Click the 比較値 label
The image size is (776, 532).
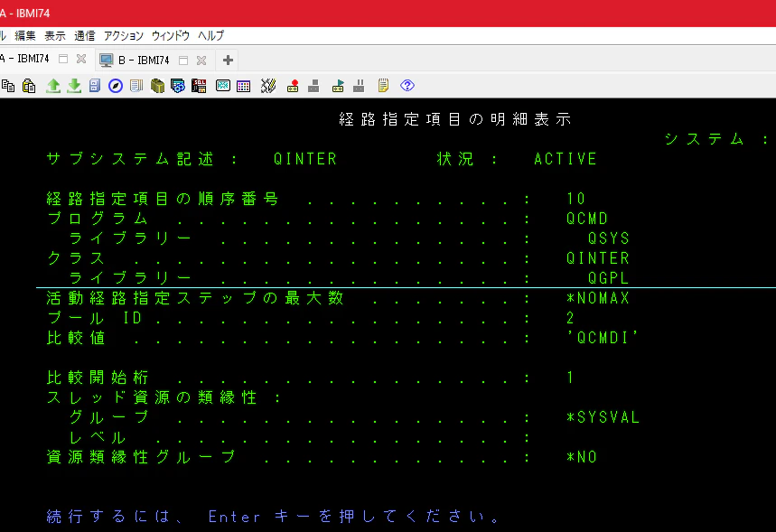coord(76,338)
